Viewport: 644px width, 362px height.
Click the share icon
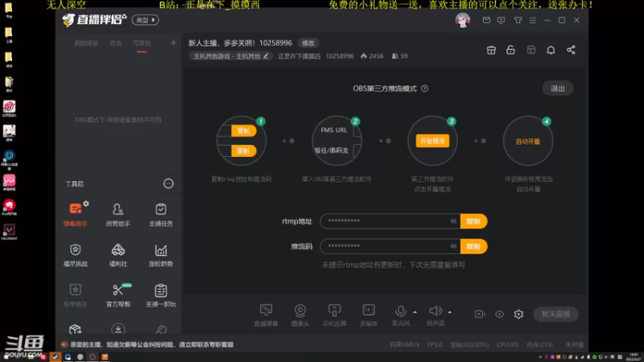point(571,50)
